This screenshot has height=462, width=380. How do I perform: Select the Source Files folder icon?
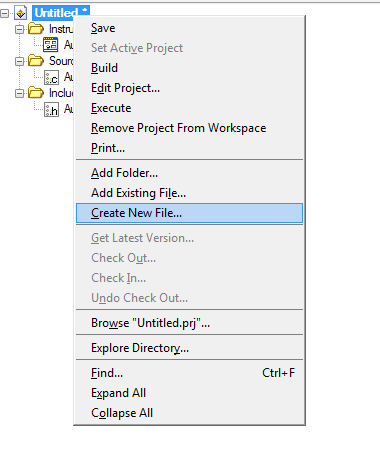pyautogui.click(x=36, y=61)
